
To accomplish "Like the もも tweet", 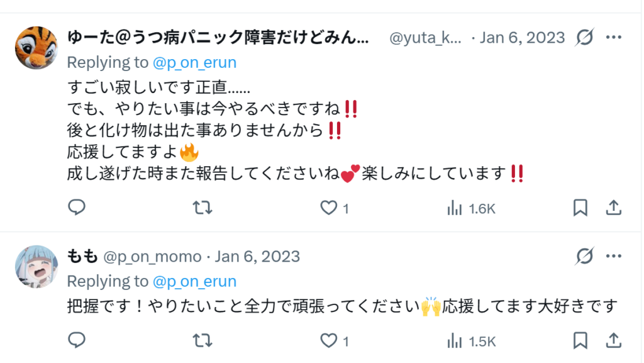I will click(329, 341).
